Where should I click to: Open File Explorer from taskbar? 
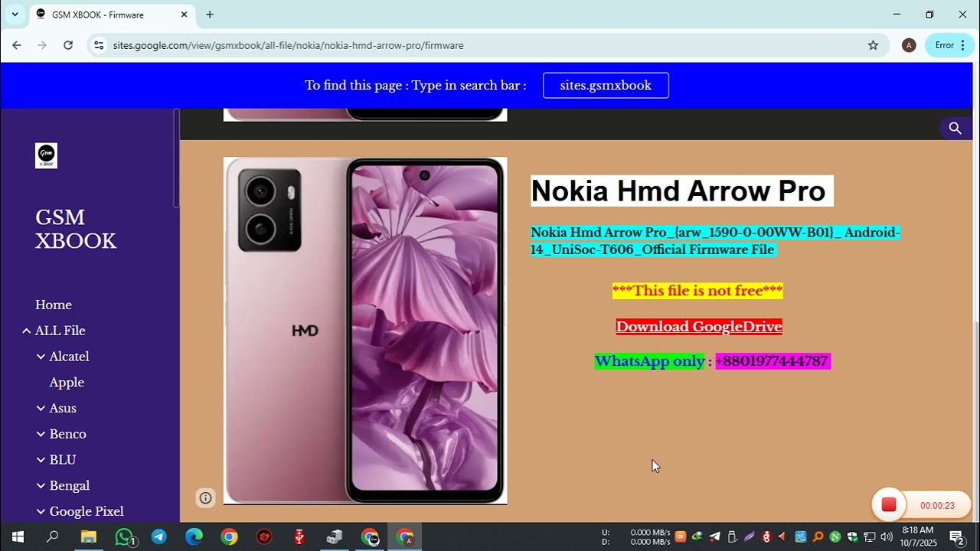pos(88,537)
